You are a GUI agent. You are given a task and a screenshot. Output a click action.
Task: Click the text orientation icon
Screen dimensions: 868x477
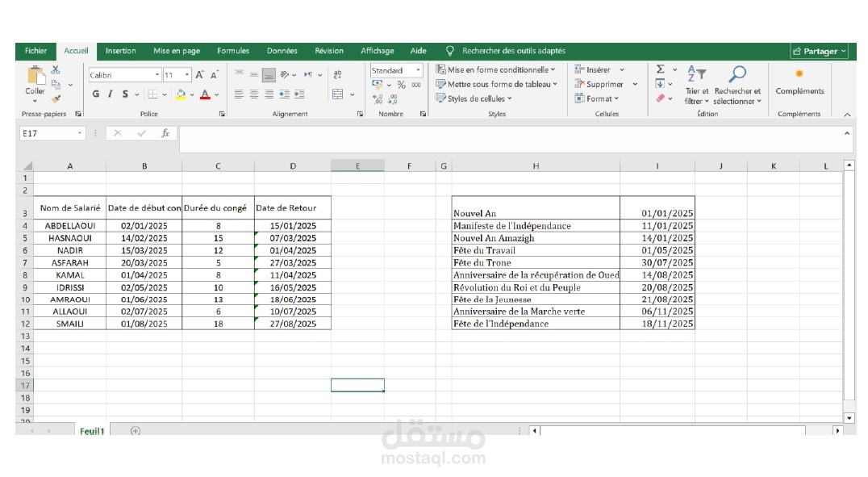click(x=285, y=74)
